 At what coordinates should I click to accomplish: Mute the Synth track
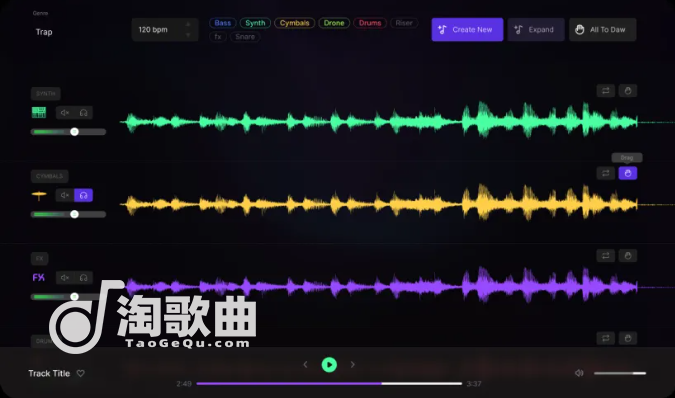point(65,113)
